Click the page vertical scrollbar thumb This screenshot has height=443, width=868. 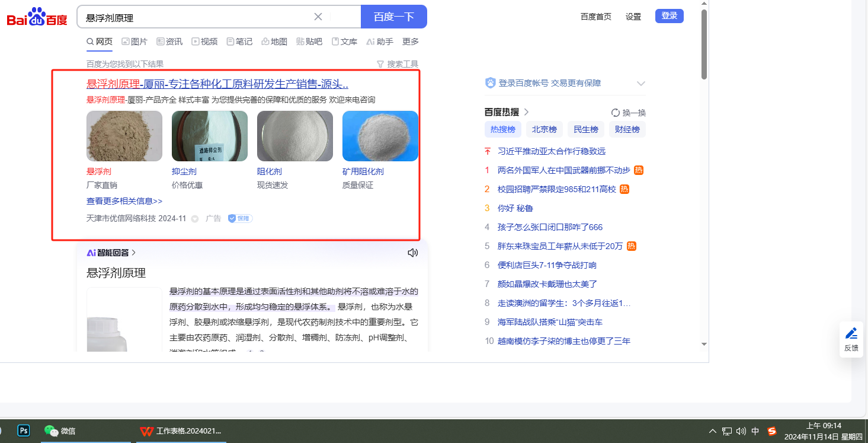coord(704,44)
